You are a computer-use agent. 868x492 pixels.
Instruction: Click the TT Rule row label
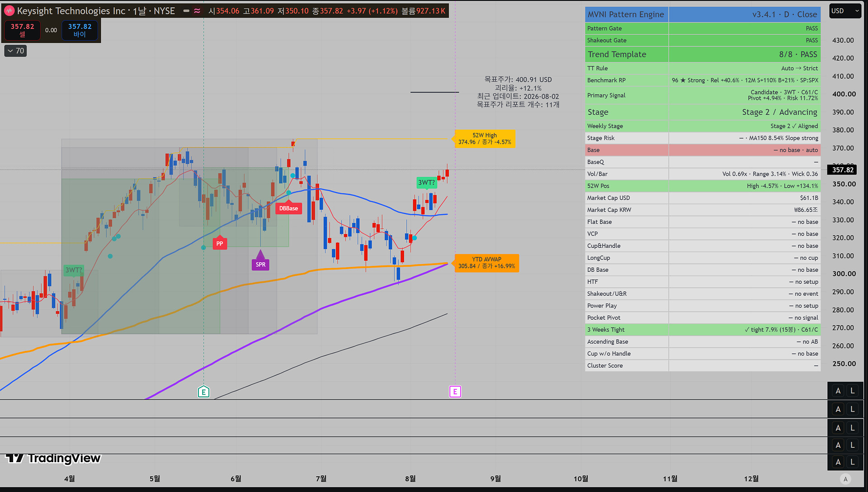(x=597, y=68)
